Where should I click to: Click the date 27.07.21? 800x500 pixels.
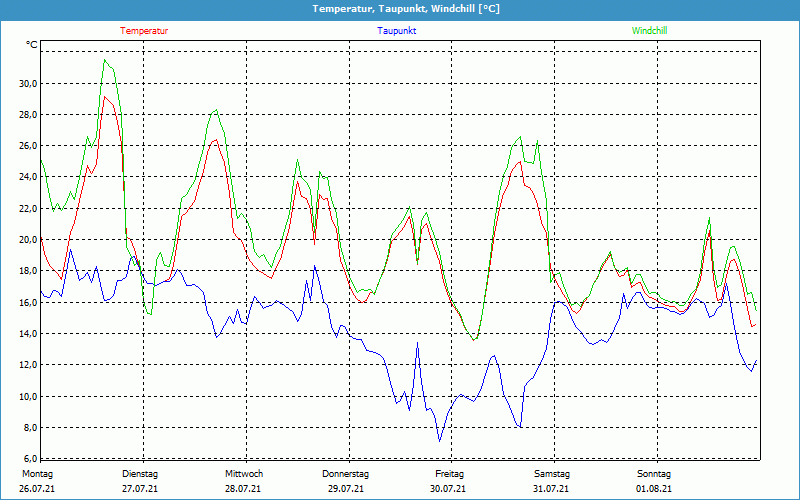coord(140,489)
